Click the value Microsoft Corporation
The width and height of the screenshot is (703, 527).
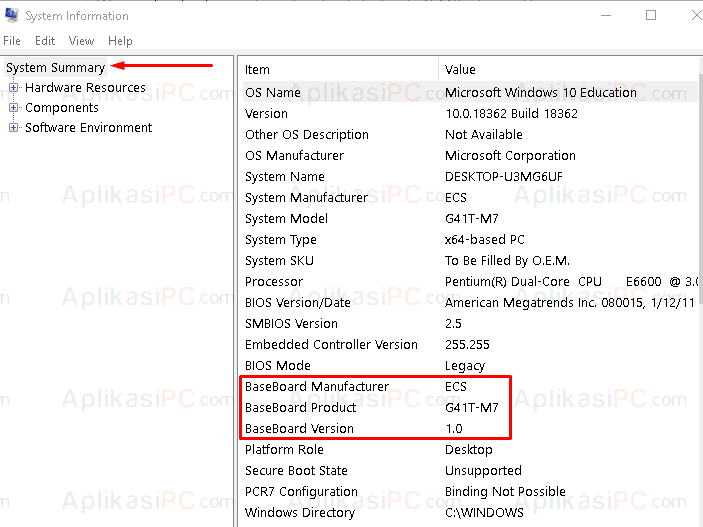(510, 156)
